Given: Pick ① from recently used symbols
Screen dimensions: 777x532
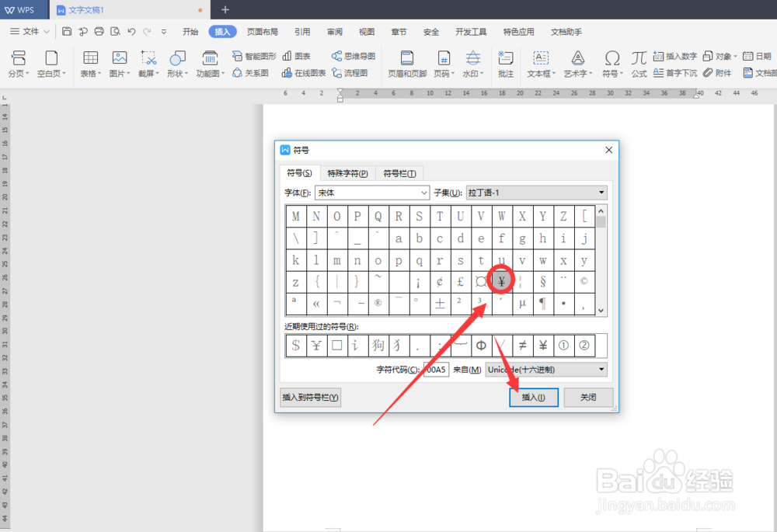Looking at the screenshot, I should (x=563, y=346).
